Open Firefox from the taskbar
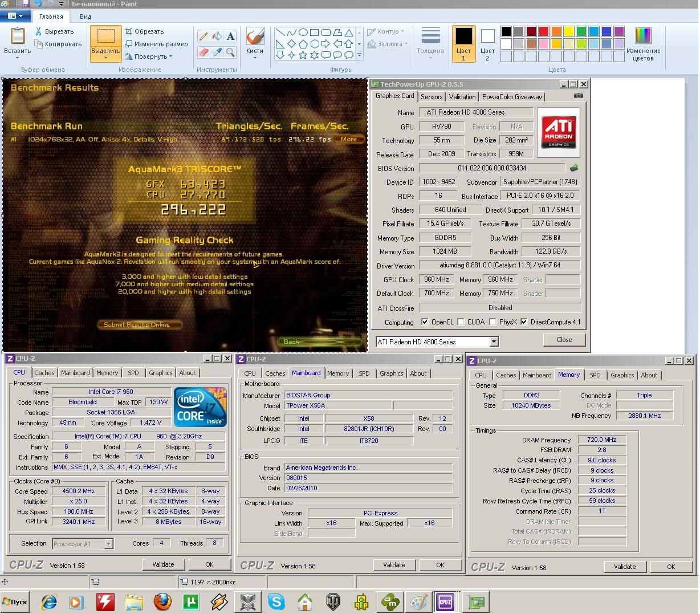Viewport: 700px width, 614px height. click(x=162, y=601)
